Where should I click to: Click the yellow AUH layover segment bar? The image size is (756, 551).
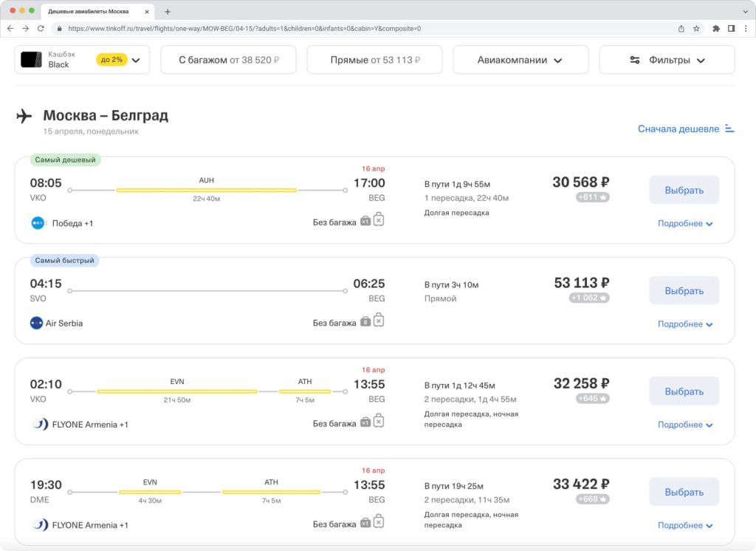207,190
